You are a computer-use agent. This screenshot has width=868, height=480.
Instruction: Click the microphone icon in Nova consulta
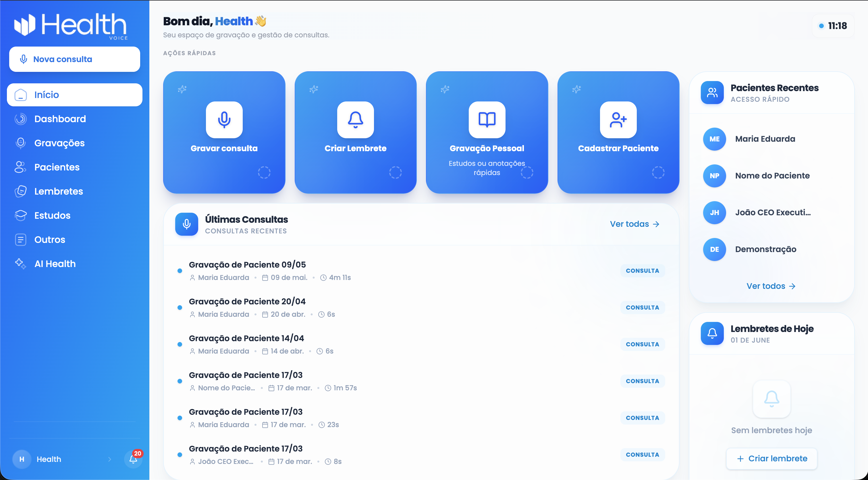click(23, 59)
